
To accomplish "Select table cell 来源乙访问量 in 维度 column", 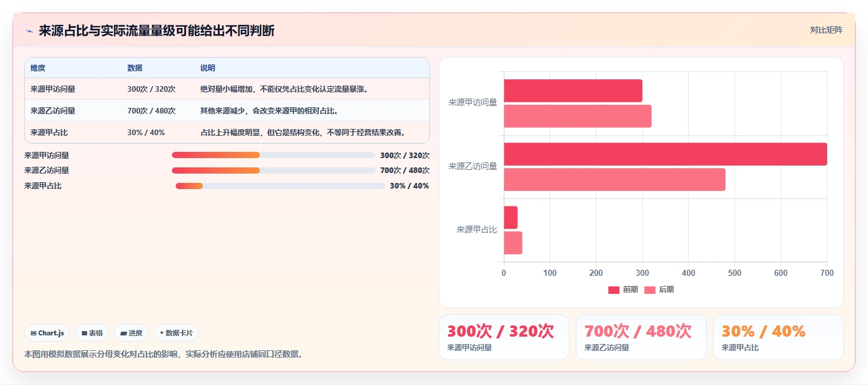I will click(x=53, y=111).
